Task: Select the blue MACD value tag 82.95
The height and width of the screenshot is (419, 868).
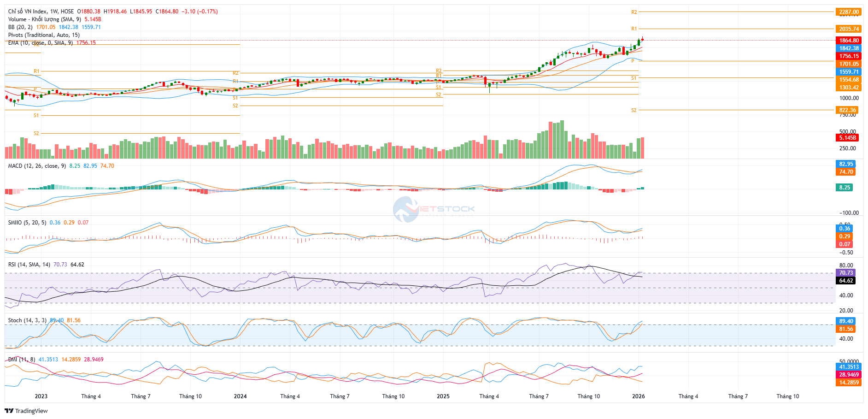Action: (846, 164)
